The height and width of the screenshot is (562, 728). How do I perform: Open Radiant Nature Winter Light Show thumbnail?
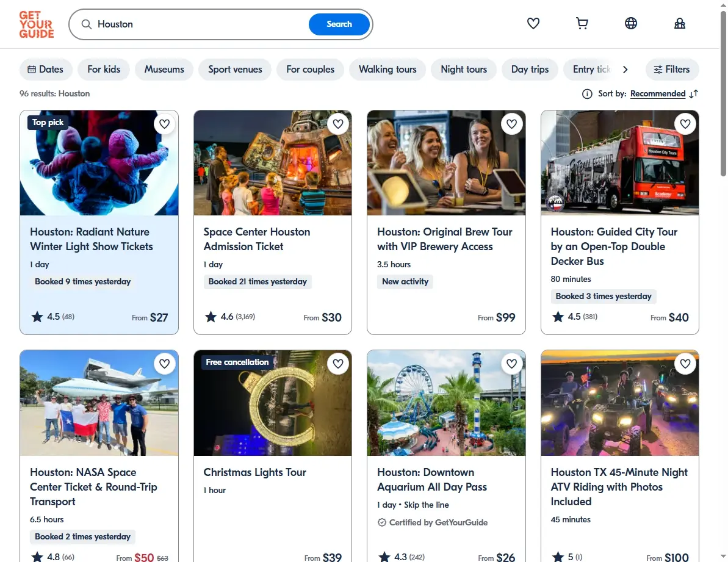(99, 163)
